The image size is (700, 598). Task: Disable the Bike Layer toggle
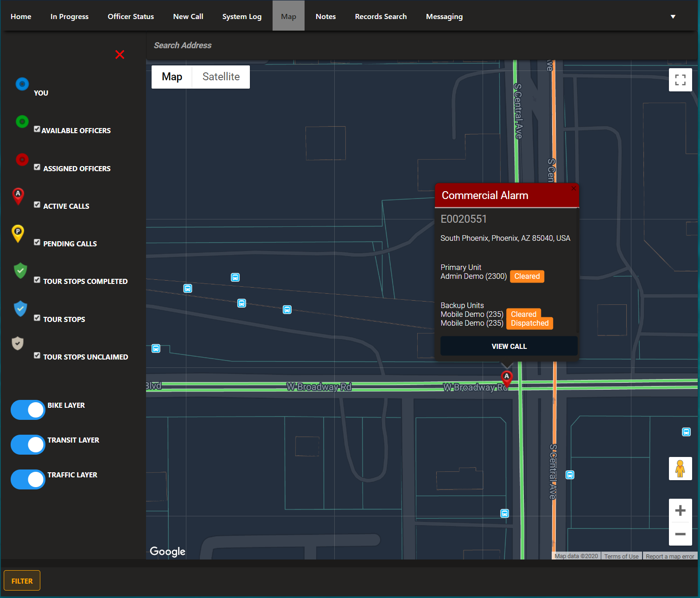(27, 410)
